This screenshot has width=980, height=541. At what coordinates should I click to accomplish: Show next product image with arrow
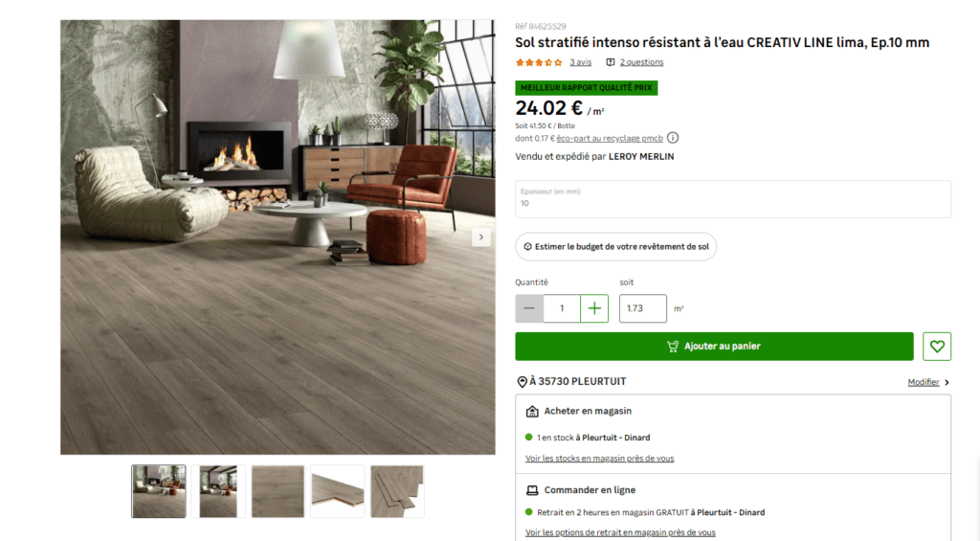tap(480, 237)
